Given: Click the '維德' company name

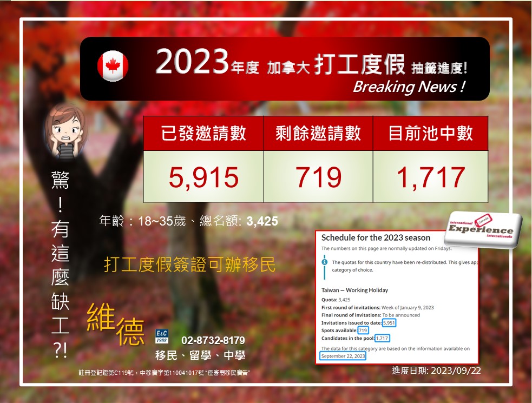Looking at the screenshot, I should (115, 324).
